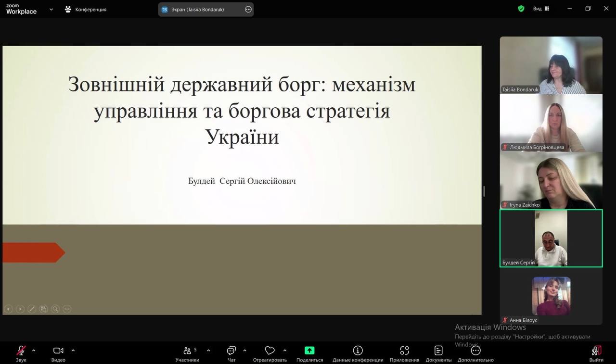Open the Приложения apps icon
The height and width of the screenshot is (364, 616).
pos(404,351)
